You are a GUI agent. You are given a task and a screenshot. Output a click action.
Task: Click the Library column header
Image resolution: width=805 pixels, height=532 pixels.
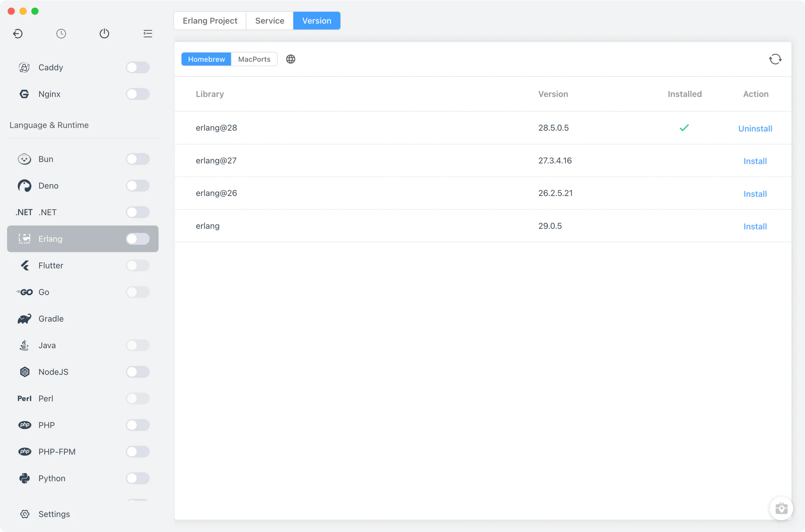tap(210, 94)
